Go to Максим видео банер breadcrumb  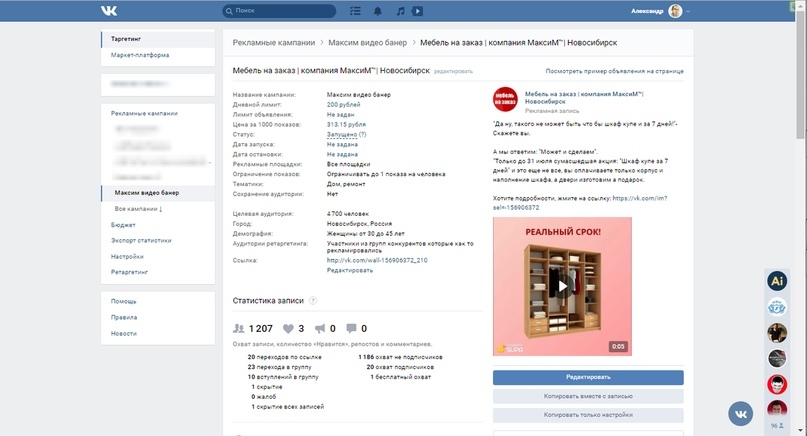pyautogui.click(x=367, y=43)
